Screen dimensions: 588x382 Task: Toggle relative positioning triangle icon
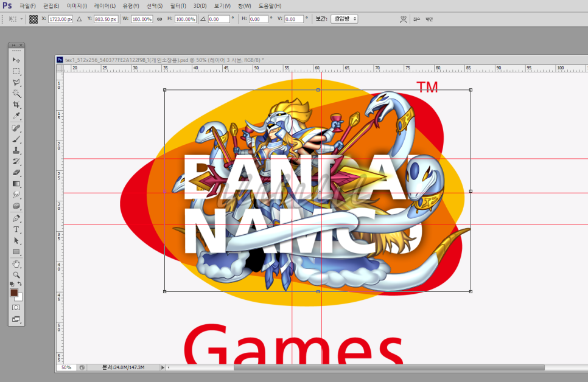[x=79, y=19]
